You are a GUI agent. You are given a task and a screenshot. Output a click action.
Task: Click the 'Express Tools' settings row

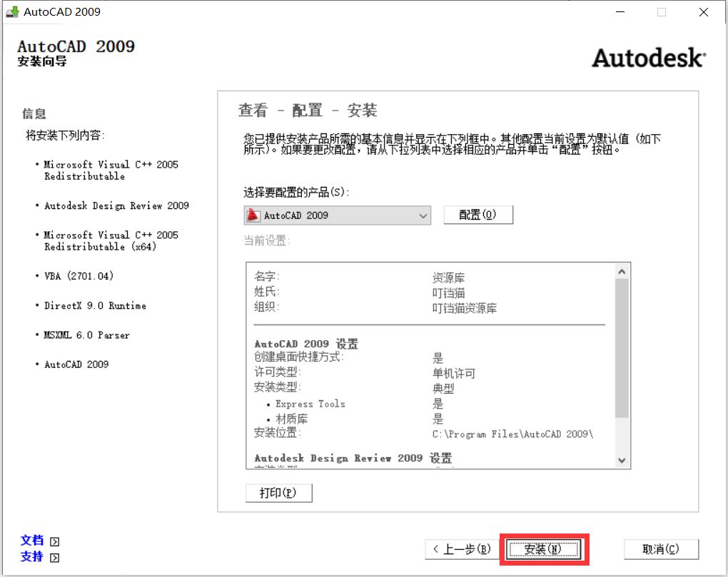[310, 404]
